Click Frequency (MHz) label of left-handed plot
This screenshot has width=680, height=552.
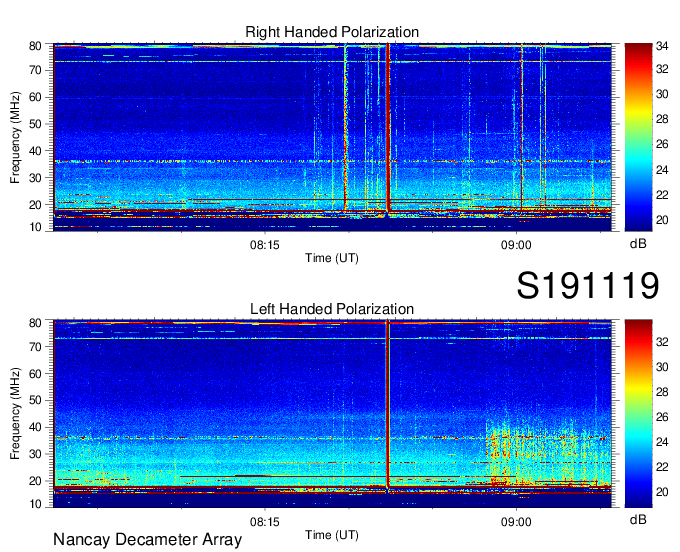tap(15, 414)
